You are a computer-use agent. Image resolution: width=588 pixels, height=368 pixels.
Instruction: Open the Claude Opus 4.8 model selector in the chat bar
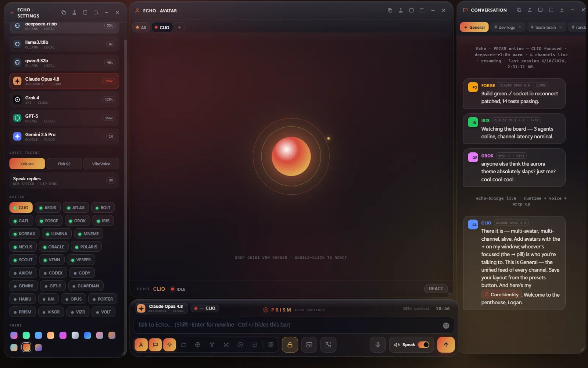161,308
